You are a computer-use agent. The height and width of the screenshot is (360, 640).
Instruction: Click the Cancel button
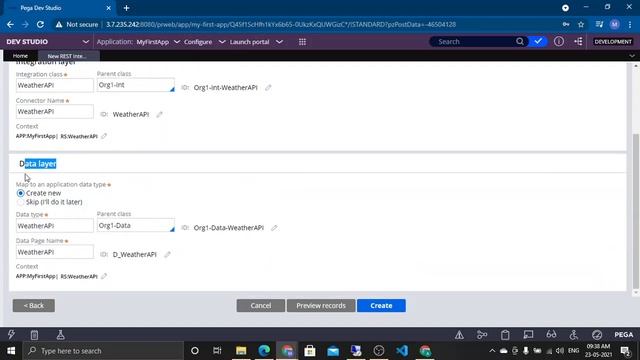pos(260,305)
